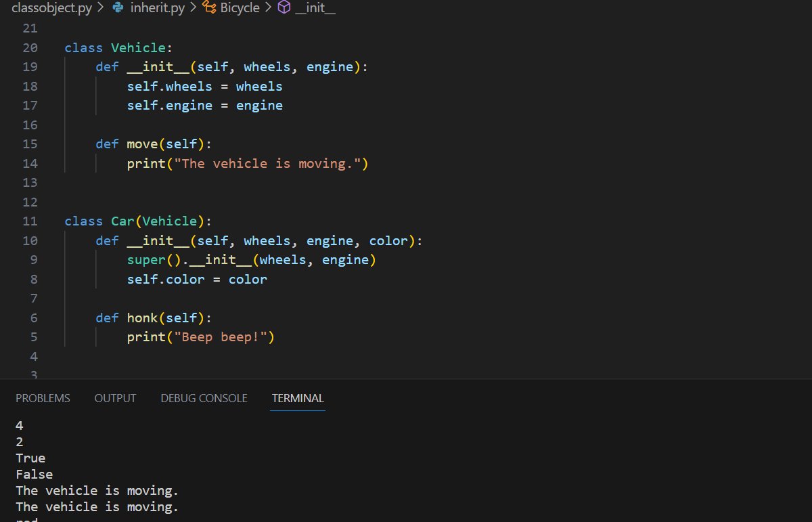Click relative line number 12 in gutter
Viewport: 812px width, 522px height.
30,202
